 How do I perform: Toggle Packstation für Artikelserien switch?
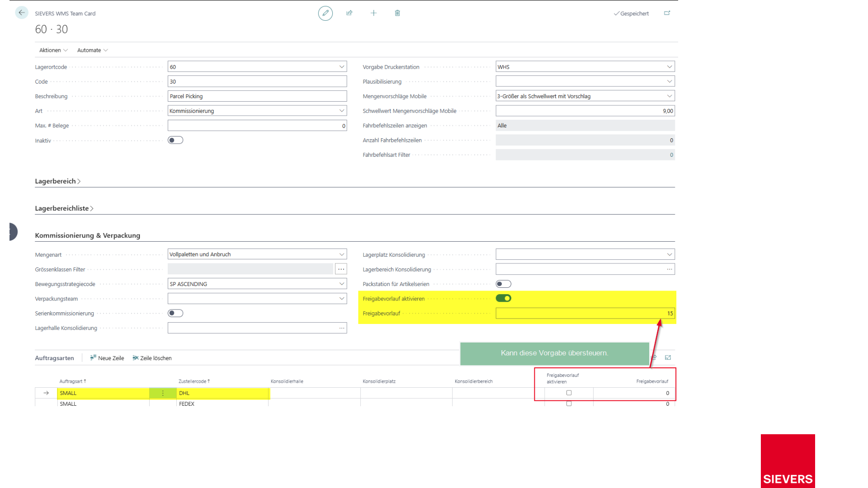point(503,284)
